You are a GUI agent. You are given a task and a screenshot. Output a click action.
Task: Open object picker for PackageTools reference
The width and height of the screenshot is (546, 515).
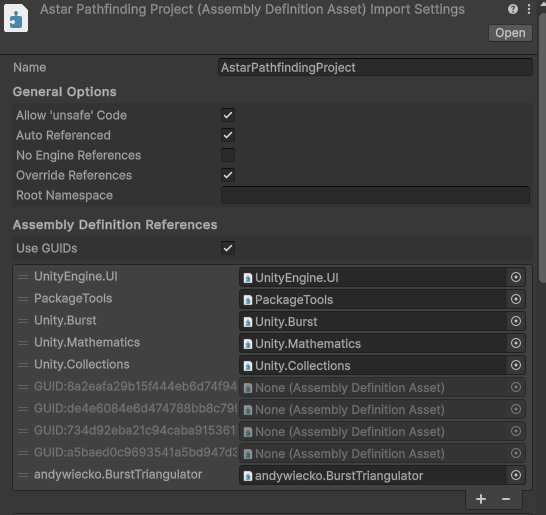(516, 299)
